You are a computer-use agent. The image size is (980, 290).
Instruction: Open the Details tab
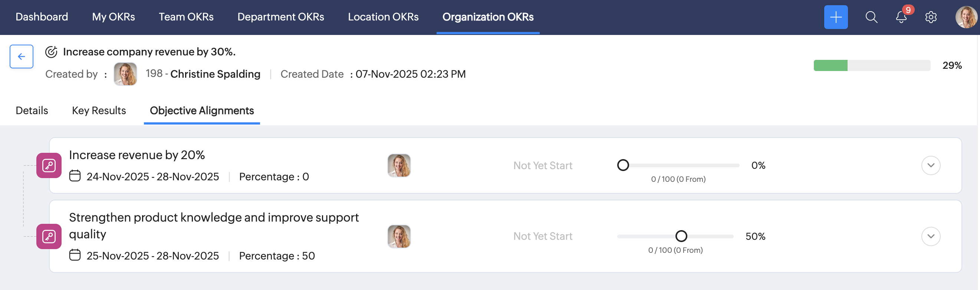pyautogui.click(x=32, y=110)
